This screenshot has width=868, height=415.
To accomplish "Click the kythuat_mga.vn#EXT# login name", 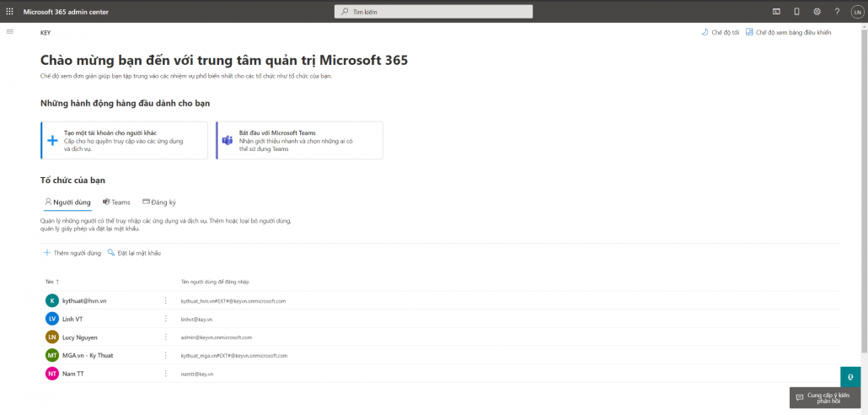I will (x=234, y=356).
